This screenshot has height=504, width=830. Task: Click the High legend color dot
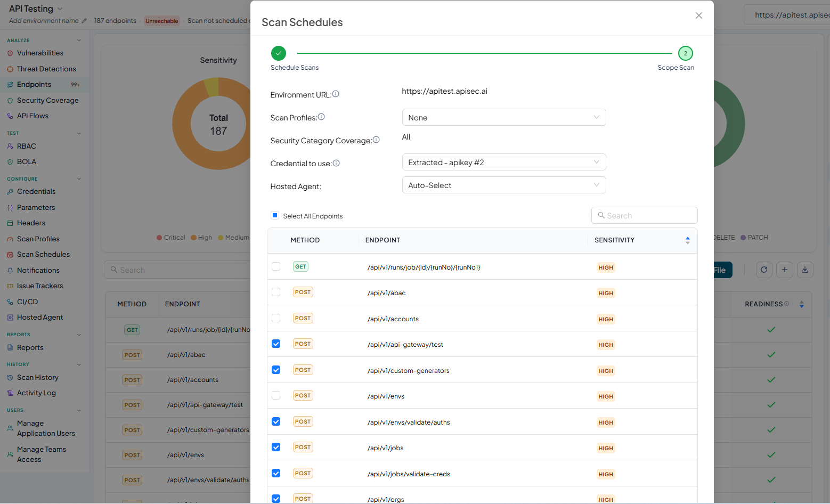tap(194, 238)
